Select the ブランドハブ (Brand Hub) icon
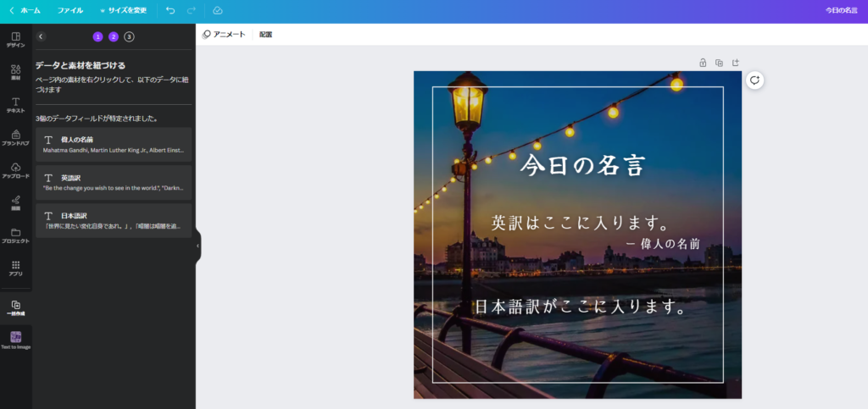Viewport: 868px width, 409px height. pyautogui.click(x=15, y=137)
